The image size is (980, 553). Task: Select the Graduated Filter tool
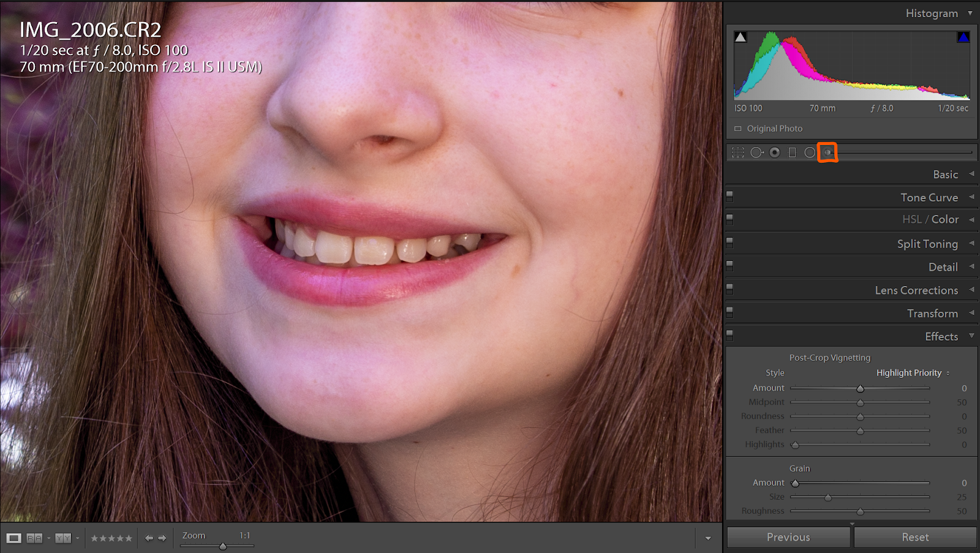click(792, 152)
